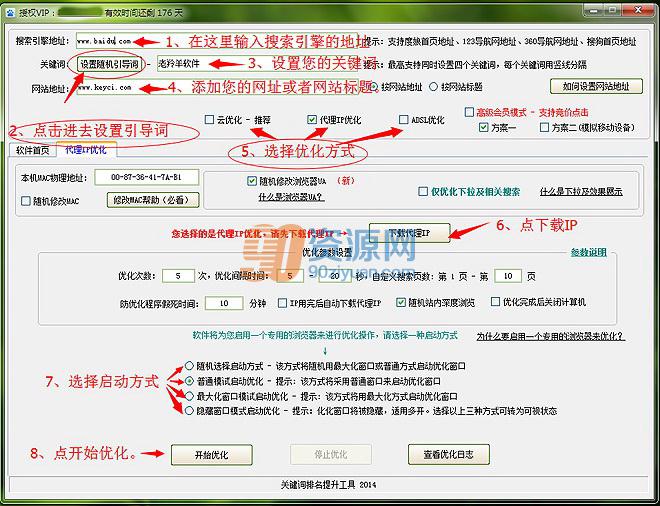Focus the 搜索引擎地址 input field

217,41
